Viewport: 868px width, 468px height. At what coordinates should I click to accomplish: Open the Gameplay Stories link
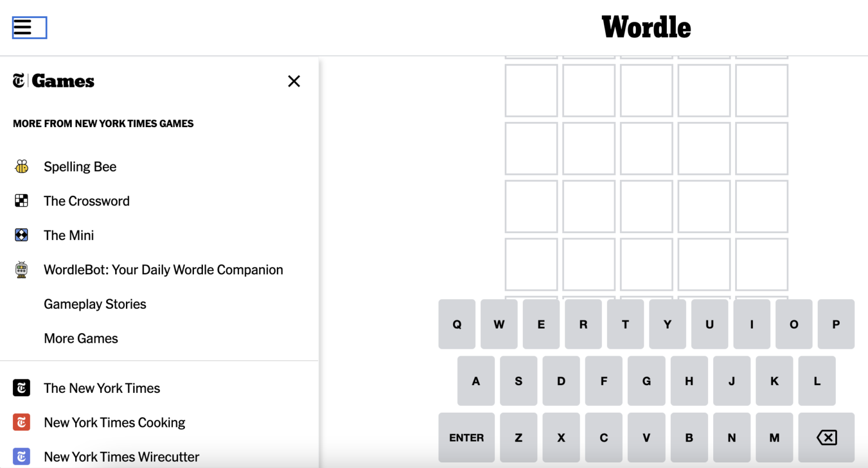95,304
